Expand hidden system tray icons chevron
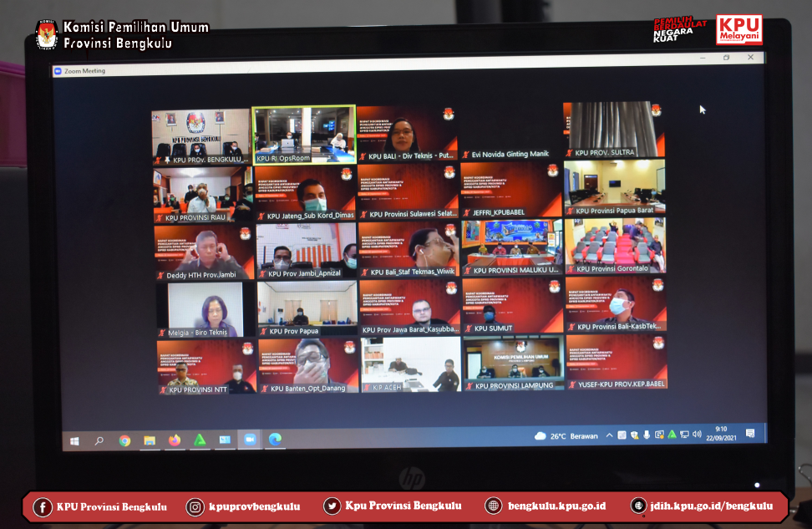The height and width of the screenshot is (529, 812). click(609, 435)
